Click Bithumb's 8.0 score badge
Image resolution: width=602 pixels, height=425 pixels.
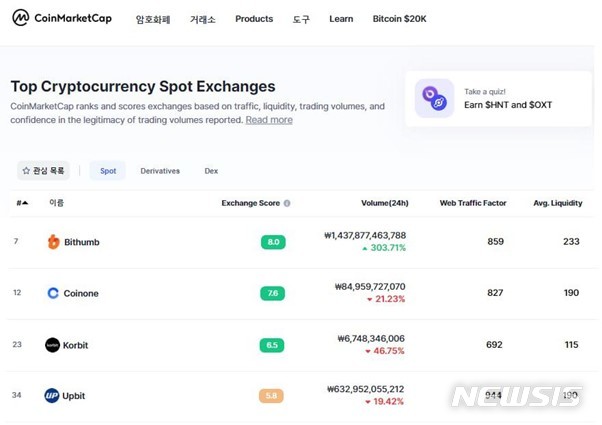274,242
